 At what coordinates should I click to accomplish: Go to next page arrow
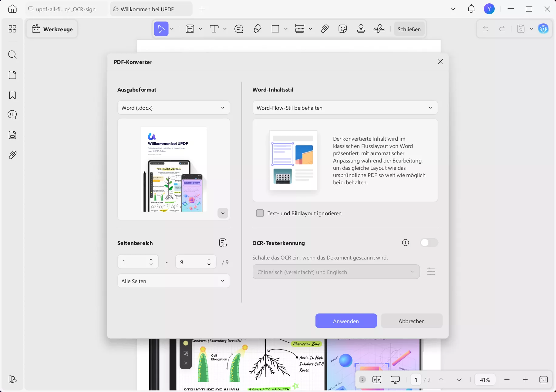(459, 380)
